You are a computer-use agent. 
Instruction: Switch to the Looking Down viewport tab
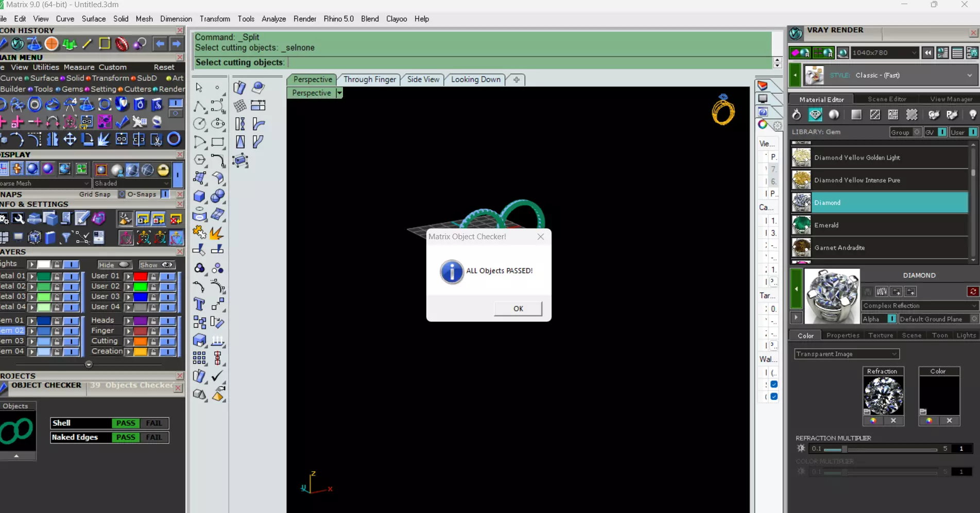pyautogui.click(x=476, y=79)
